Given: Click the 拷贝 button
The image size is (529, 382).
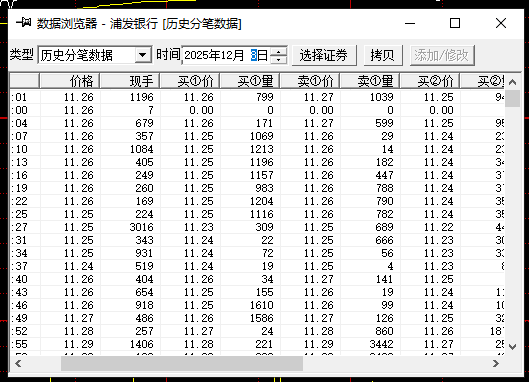Looking at the screenshot, I should pos(383,55).
